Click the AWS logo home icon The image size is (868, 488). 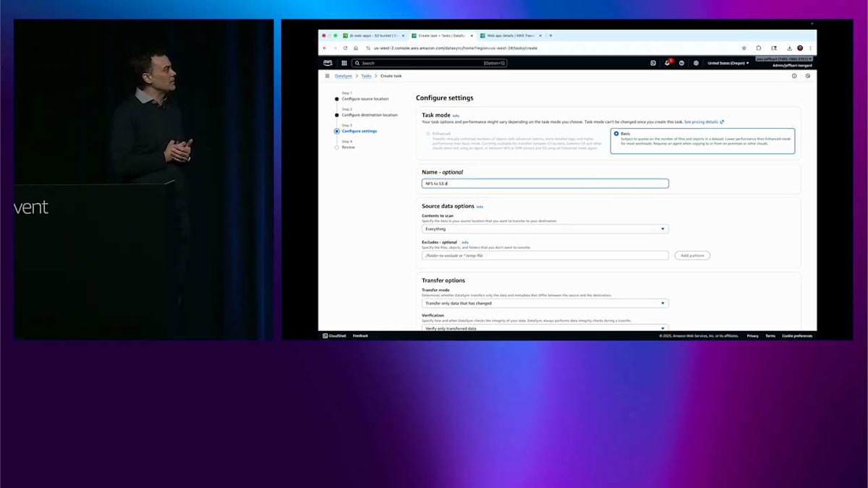pos(328,63)
